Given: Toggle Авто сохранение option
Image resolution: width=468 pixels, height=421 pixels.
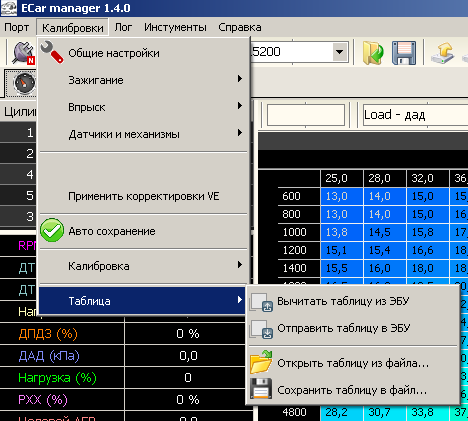Looking at the screenshot, I should [144, 231].
